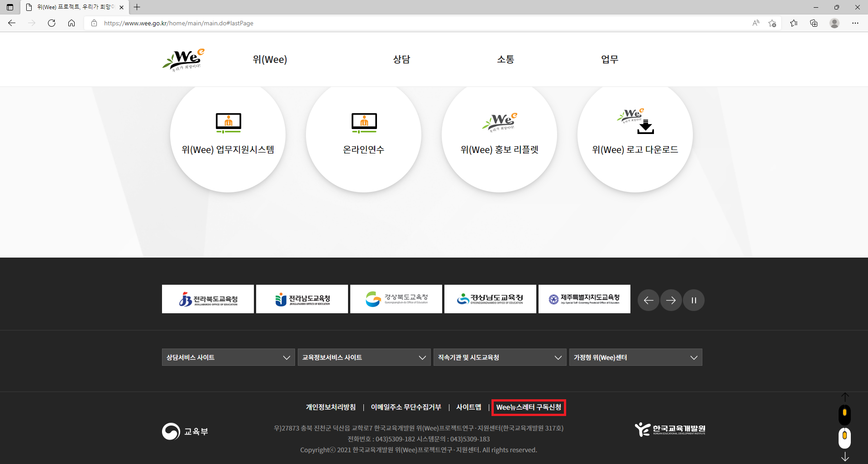Expand 가정형 위(Wee)센터 dropdown
The image size is (868, 464).
coord(636,357)
